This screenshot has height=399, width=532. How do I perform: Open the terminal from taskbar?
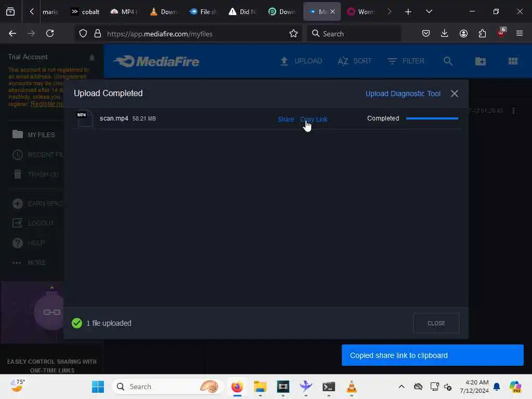[x=329, y=387]
